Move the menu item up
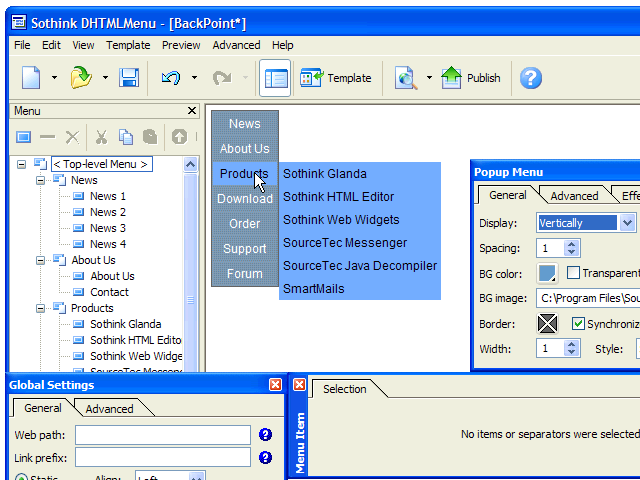Screen dimensions: 640x480 pos(179,137)
